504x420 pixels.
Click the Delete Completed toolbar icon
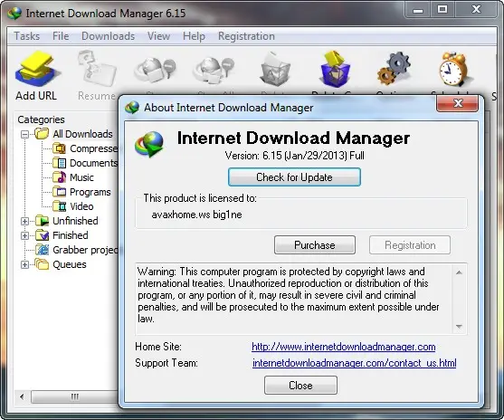(x=336, y=69)
